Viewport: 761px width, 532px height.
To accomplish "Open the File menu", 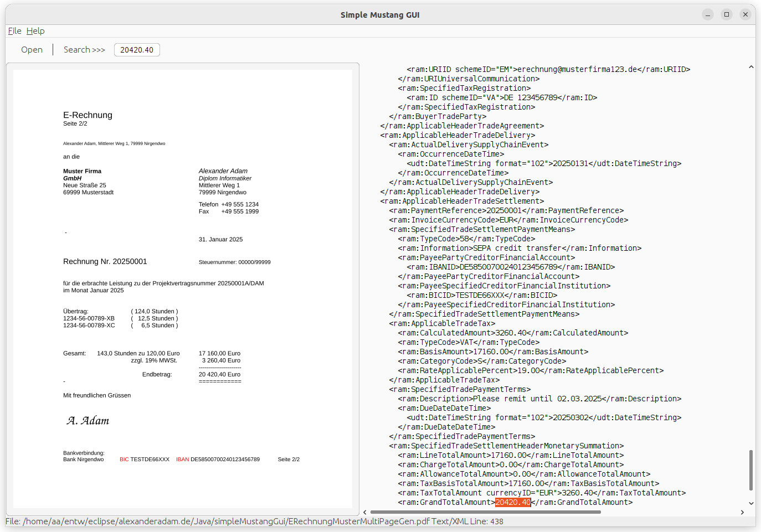I will coord(14,31).
